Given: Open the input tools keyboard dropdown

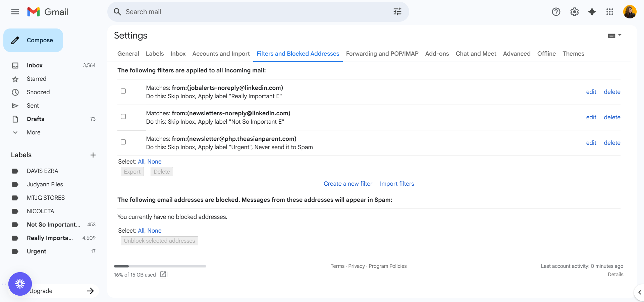Looking at the screenshot, I should [614, 36].
